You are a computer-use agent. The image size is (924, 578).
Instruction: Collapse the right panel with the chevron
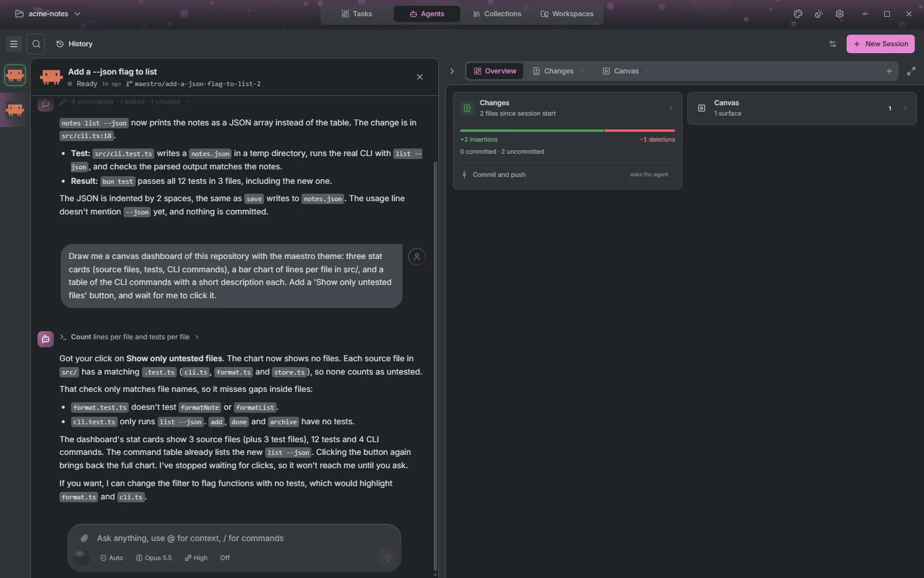pyautogui.click(x=452, y=71)
